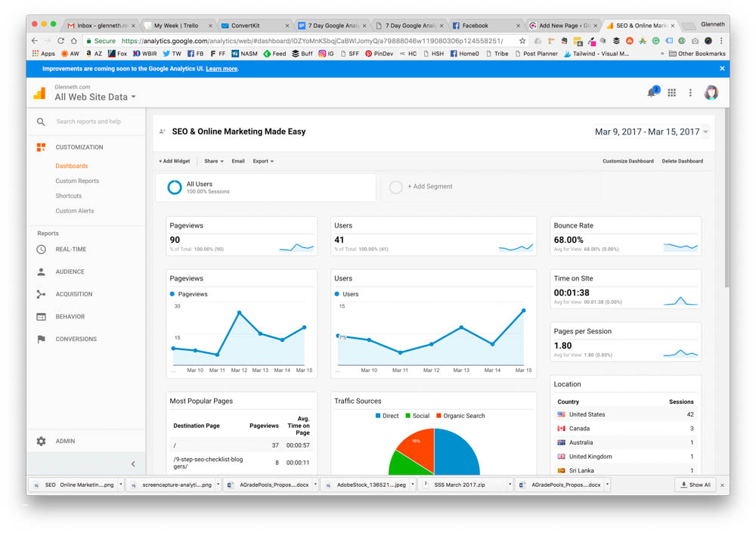Screen dimensions: 756x533
Task: Switch to Facebook tab
Action: point(486,26)
